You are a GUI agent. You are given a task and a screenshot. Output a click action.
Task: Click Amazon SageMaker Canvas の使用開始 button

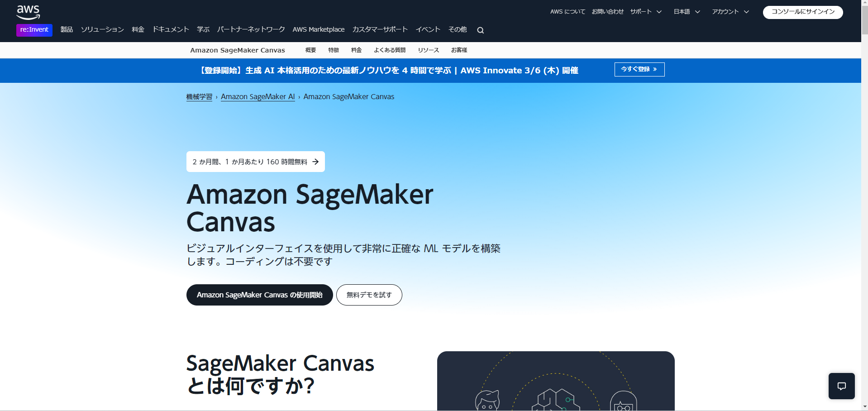[x=260, y=295]
